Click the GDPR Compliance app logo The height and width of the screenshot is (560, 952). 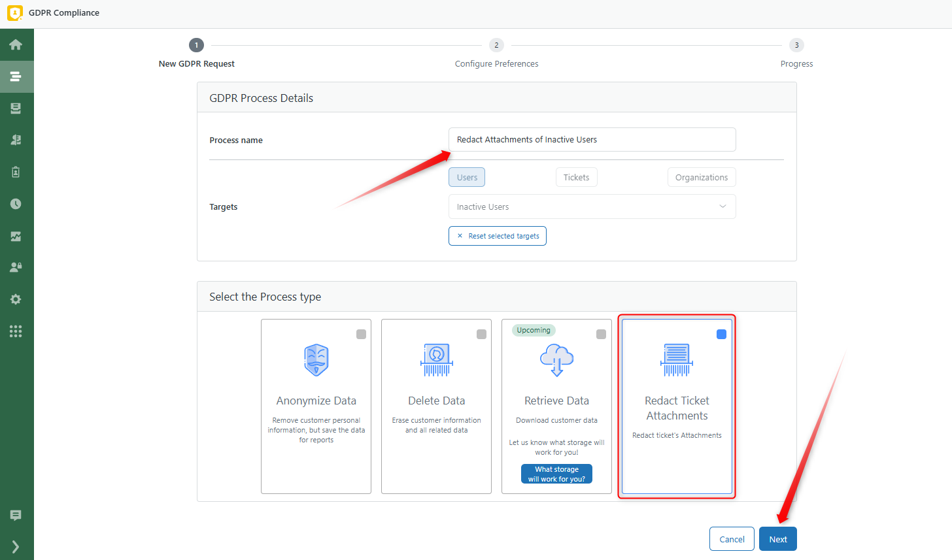(14, 13)
